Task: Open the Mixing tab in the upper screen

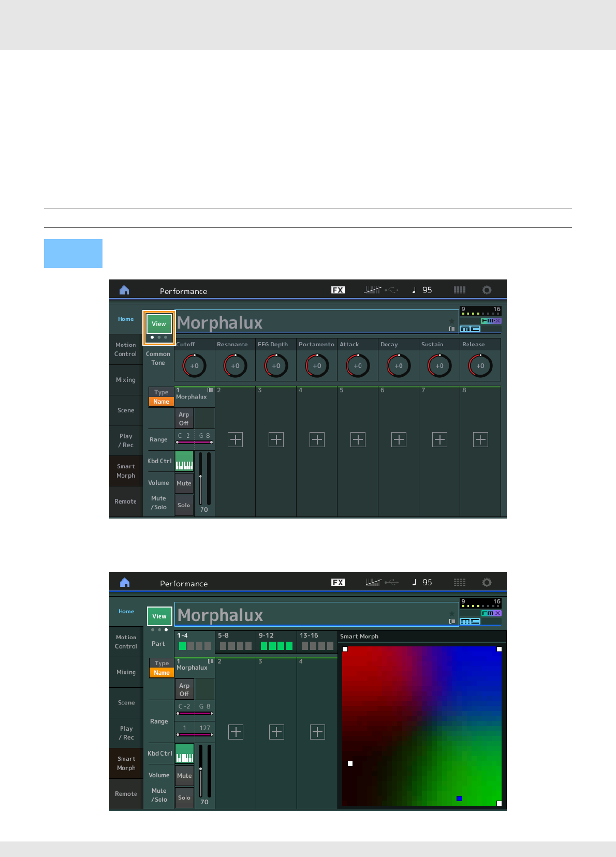Action: (126, 380)
